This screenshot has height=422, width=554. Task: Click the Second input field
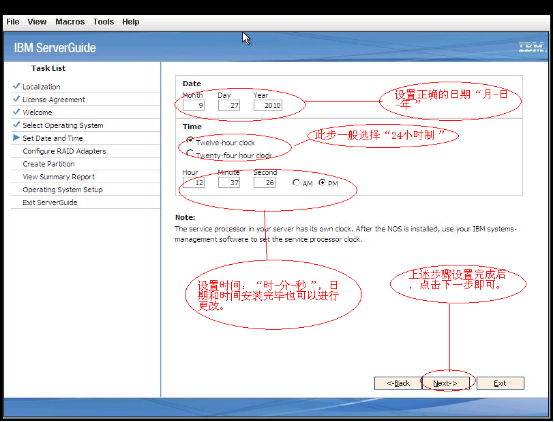[x=264, y=182]
